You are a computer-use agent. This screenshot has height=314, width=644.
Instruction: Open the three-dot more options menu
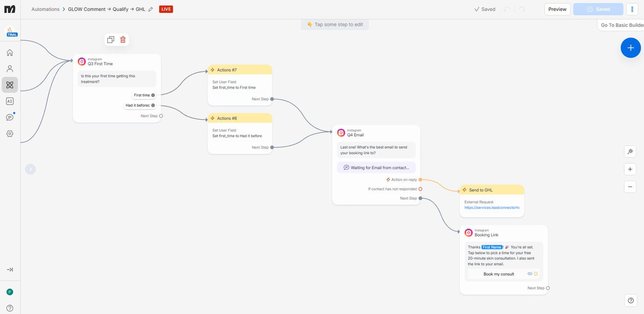[x=632, y=9]
